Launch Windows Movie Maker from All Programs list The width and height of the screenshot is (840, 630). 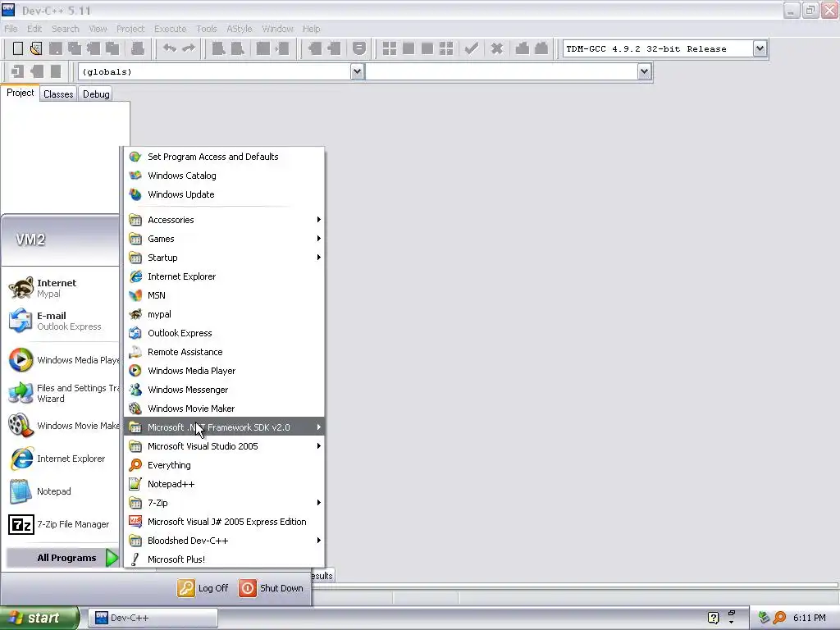click(224, 409)
